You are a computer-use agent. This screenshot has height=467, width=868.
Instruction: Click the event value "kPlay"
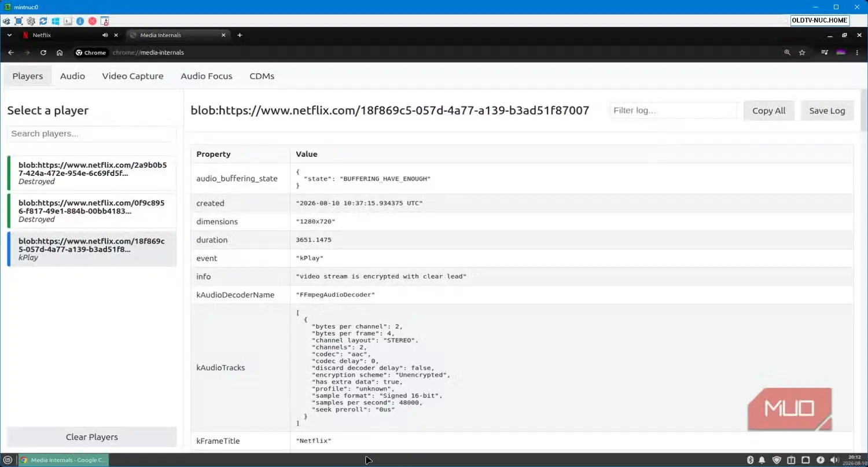pyautogui.click(x=310, y=258)
